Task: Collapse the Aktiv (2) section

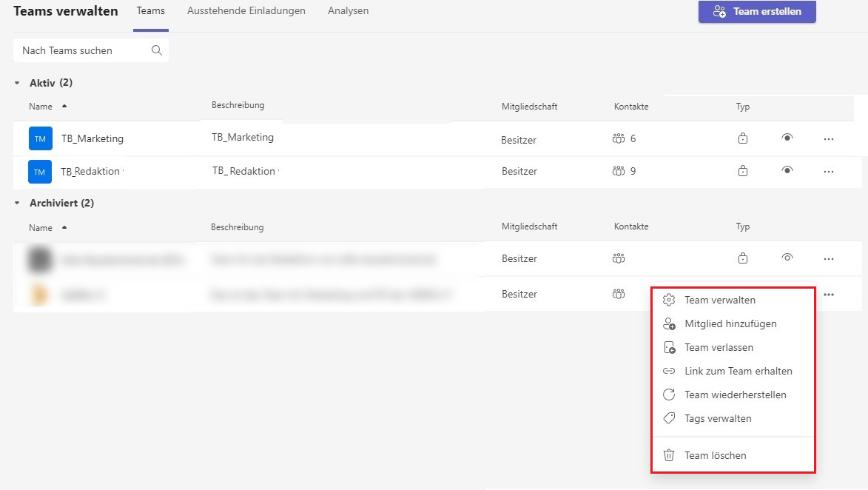Action: [x=17, y=83]
